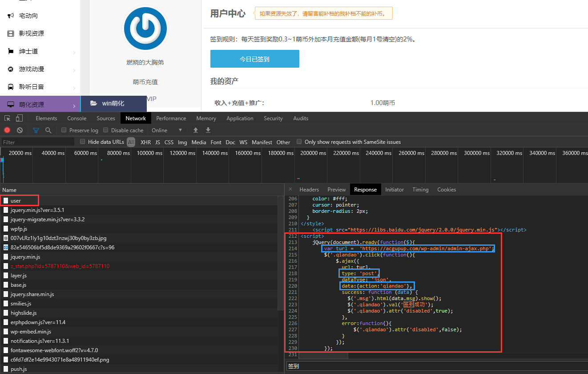Open the Cookies request tab

point(447,189)
